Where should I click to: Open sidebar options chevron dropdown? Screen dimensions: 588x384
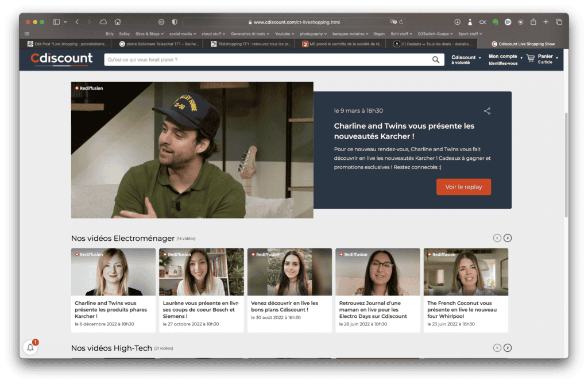[65, 22]
